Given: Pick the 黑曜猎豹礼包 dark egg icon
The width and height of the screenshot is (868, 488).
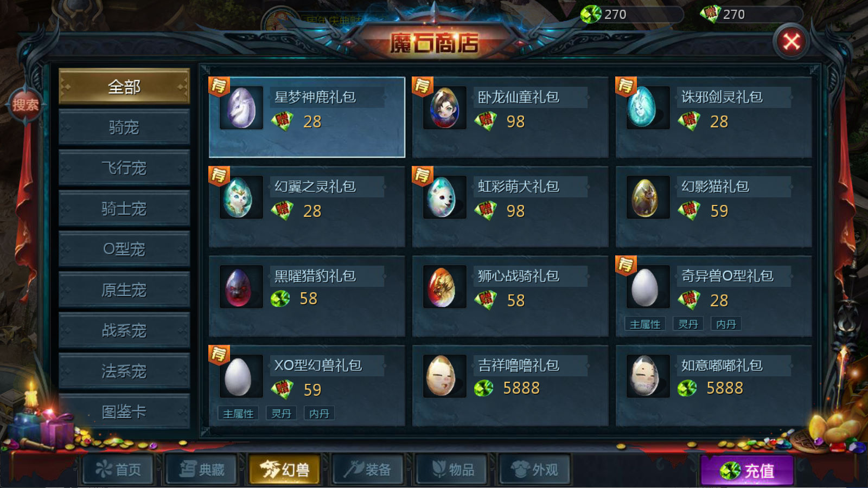Looking at the screenshot, I should pos(241,286).
